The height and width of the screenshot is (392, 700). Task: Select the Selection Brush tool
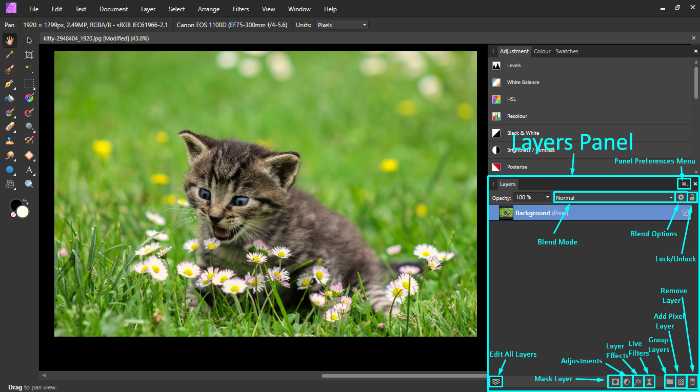point(9,69)
